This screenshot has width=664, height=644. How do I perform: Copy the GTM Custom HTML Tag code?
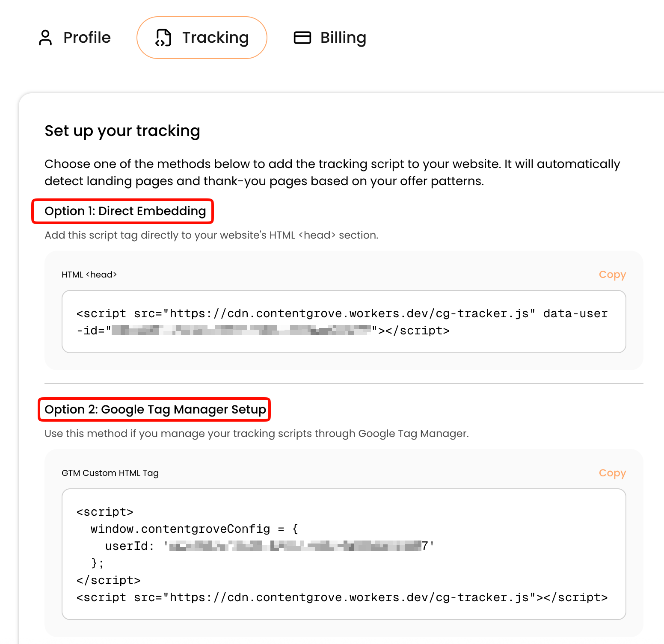(612, 473)
